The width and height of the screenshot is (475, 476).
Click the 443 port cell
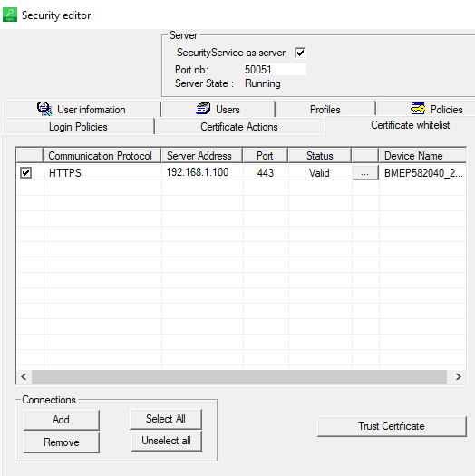266,173
